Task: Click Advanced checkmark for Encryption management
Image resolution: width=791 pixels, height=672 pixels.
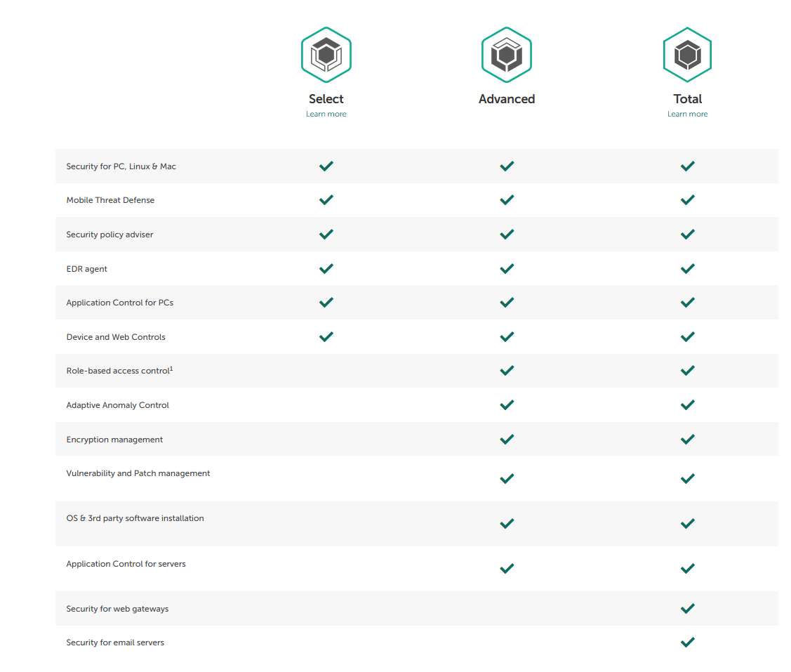Action: tap(507, 439)
